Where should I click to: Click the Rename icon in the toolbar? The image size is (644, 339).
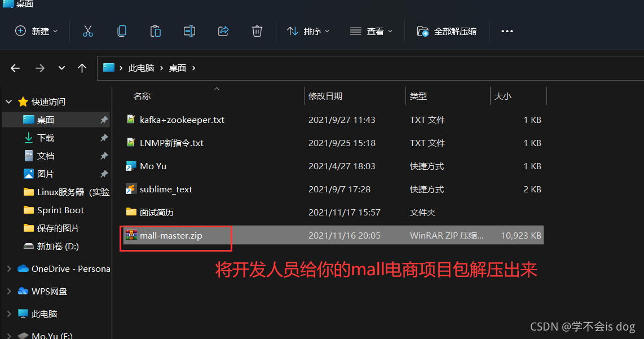pos(189,31)
